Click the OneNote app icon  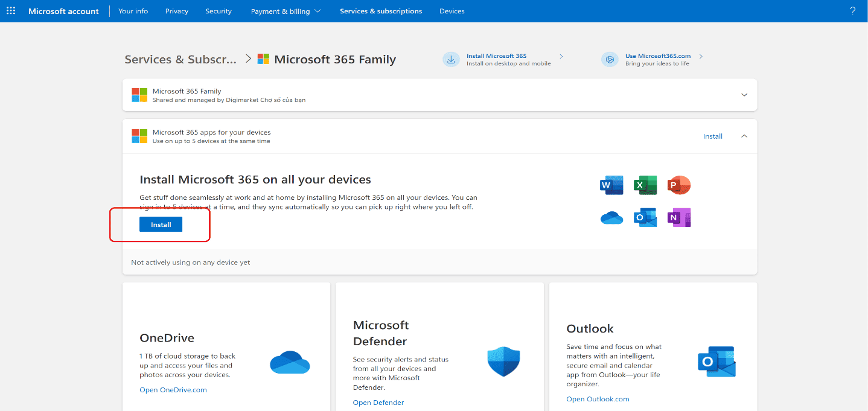pos(679,217)
